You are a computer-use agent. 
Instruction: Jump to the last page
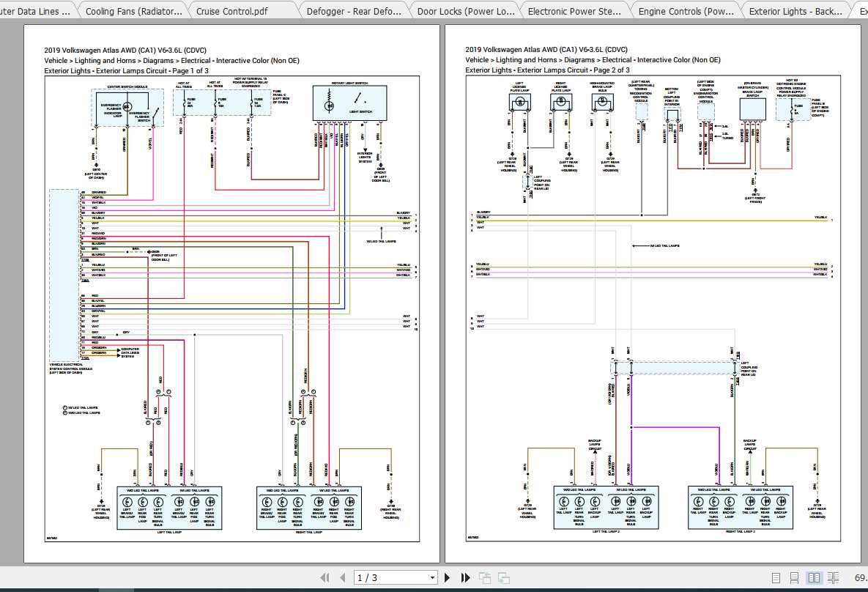(466, 577)
